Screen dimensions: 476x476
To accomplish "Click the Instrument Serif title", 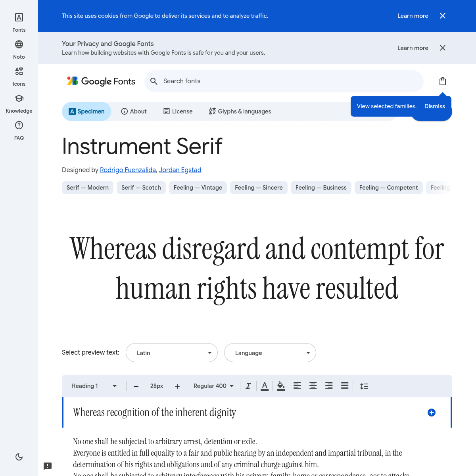I will (142, 146).
